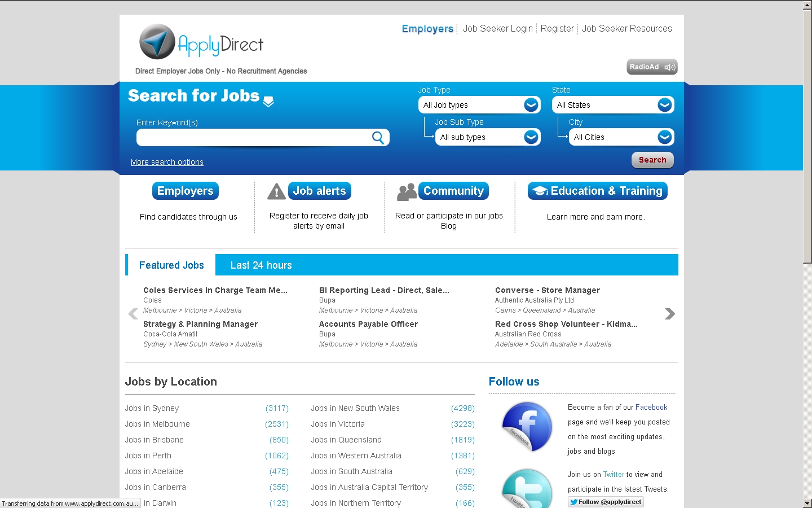Click the Facebook text link
This screenshot has height=508, width=812.
click(651, 407)
